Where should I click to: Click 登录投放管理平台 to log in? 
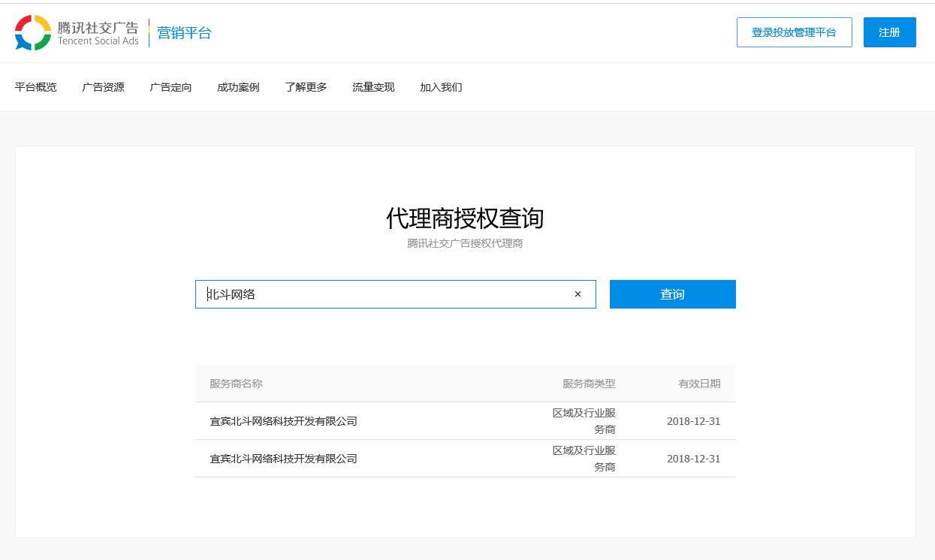794,32
